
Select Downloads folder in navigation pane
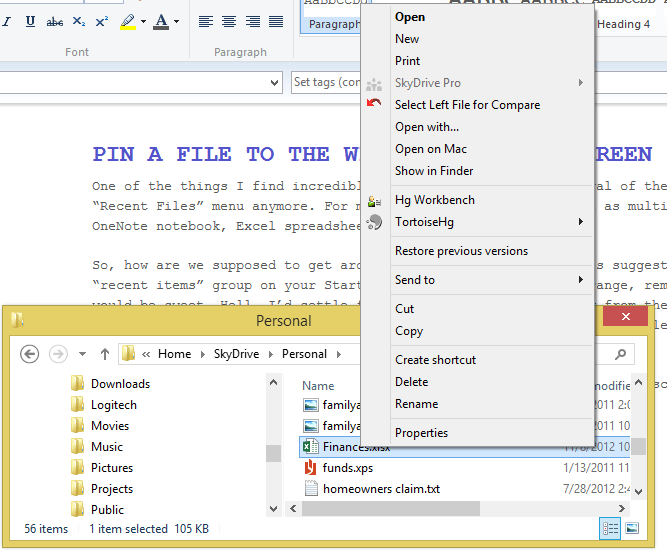click(x=111, y=384)
